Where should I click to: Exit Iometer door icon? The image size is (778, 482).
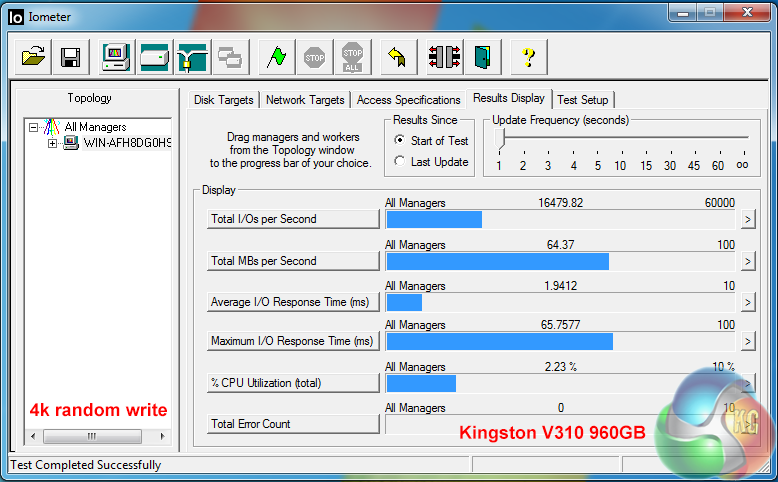tap(482, 57)
